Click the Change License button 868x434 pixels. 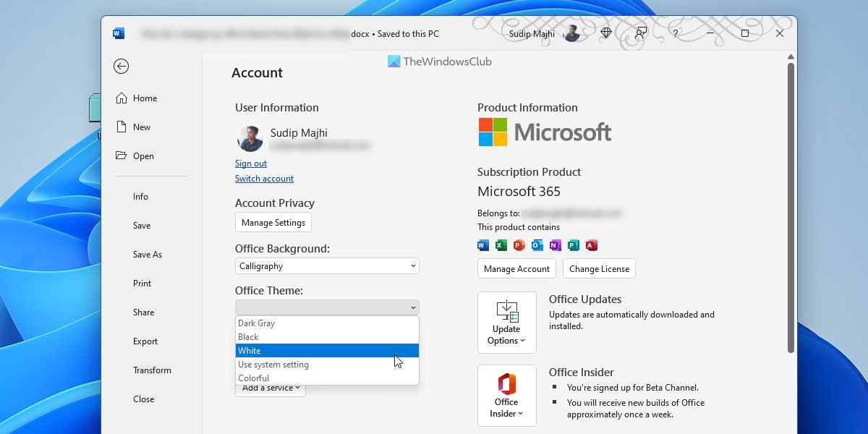pos(599,269)
